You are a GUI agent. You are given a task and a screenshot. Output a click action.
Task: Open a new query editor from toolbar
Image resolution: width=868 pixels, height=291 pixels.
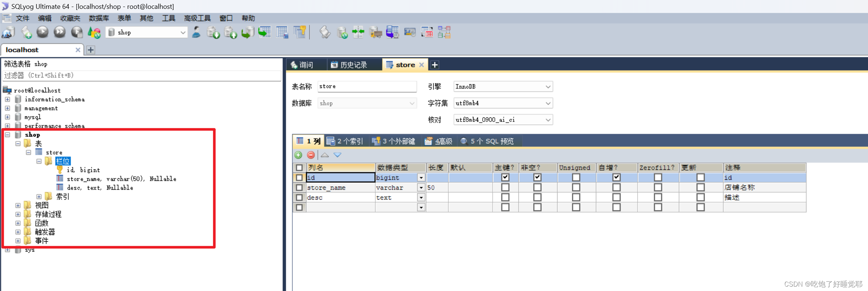click(26, 32)
